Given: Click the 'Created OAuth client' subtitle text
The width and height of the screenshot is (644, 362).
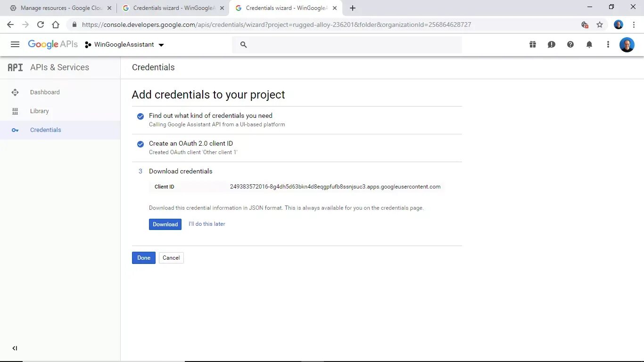Looking at the screenshot, I should (x=193, y=152).
